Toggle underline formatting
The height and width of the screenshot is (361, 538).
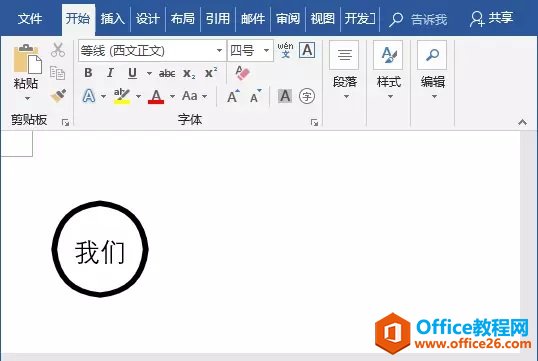pyautogui.click(x=132, y=73)
